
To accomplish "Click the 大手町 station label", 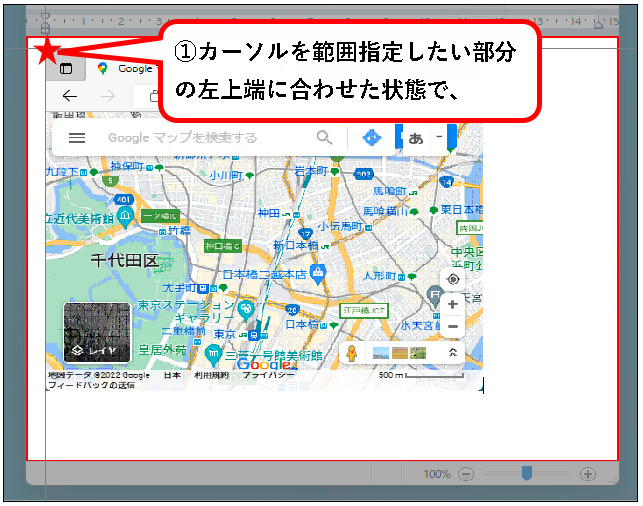I will 180,288.
